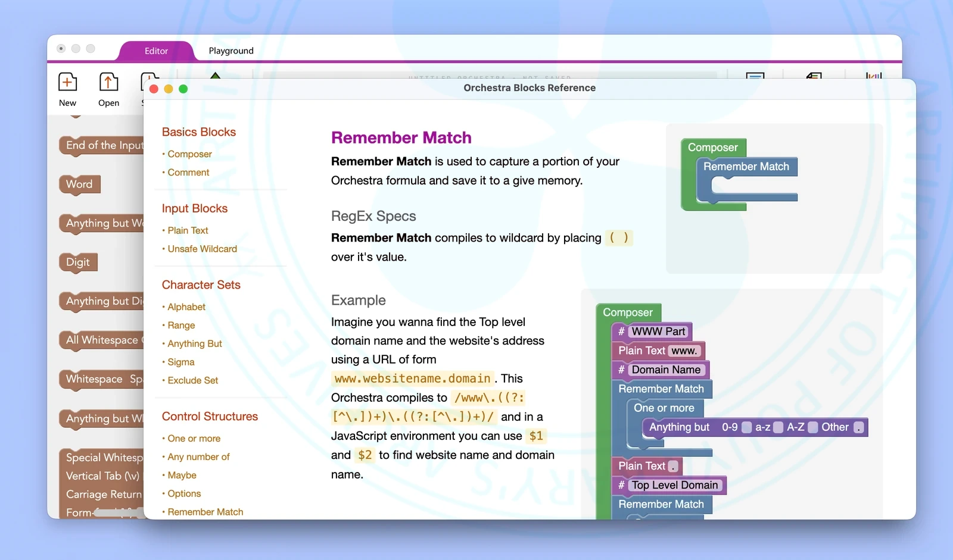Select the Composer block holding the WWW Part comment
The width and height of the screenshot is (953, 560).
pos(628,312)
